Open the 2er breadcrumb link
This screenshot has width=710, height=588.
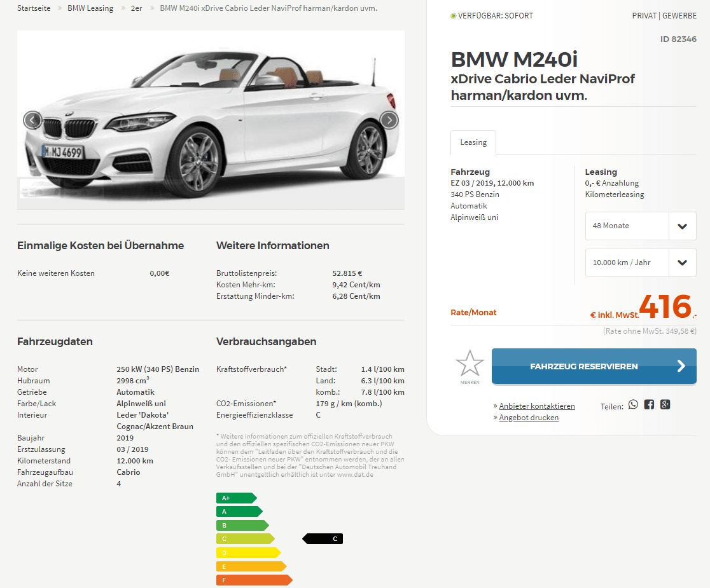[x=136, y=8]
